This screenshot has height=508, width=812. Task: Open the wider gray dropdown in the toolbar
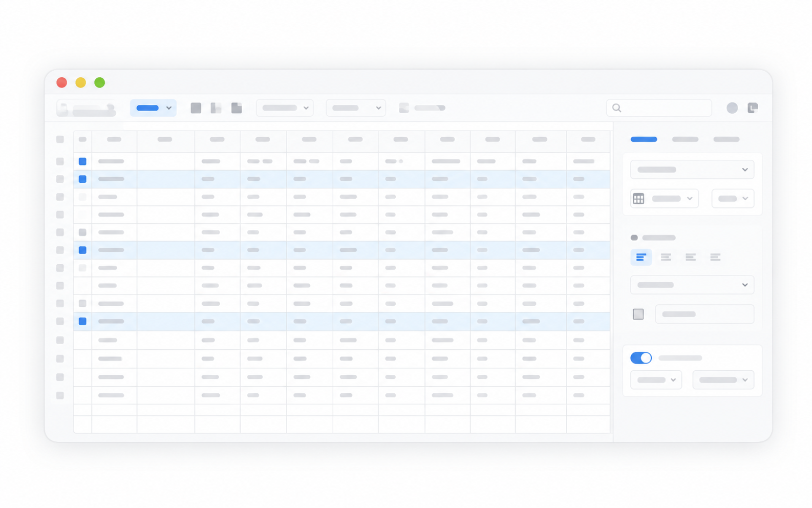[285, 108]
